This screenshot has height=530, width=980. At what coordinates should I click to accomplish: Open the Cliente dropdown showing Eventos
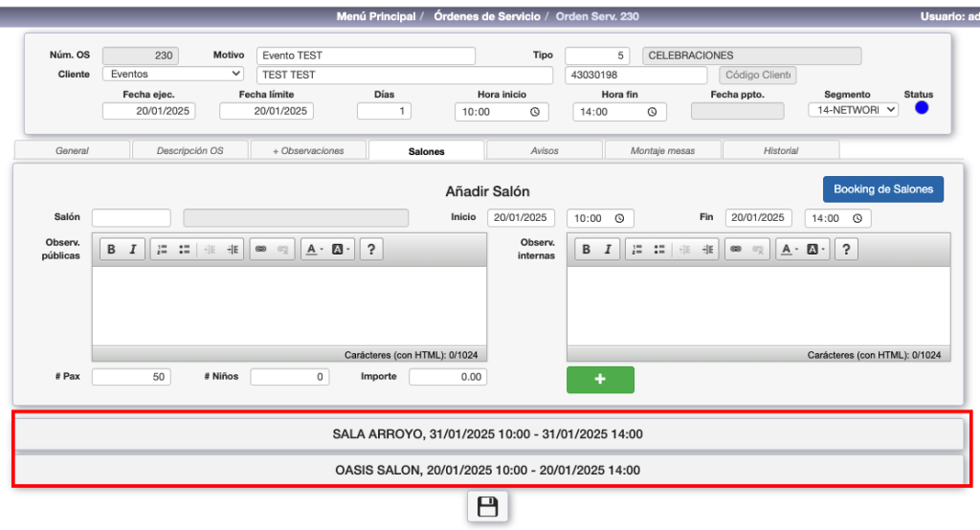click(173, 74)
